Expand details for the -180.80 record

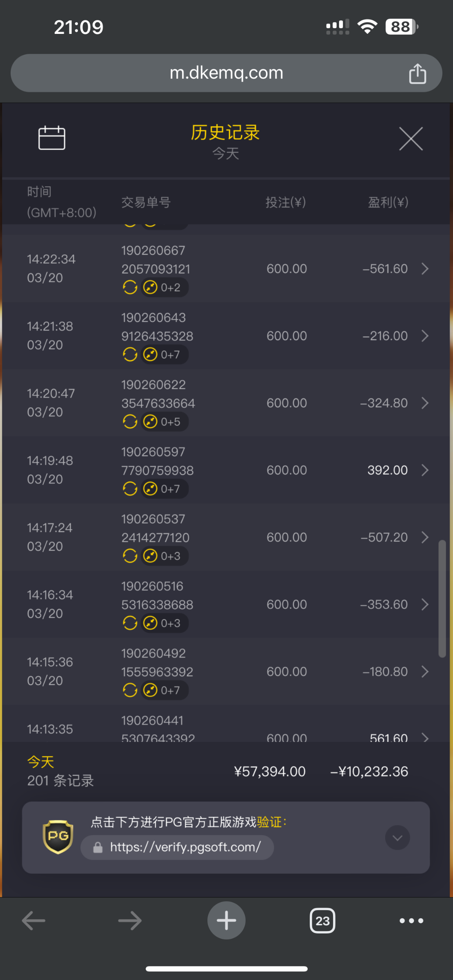(x=425, y=672)
